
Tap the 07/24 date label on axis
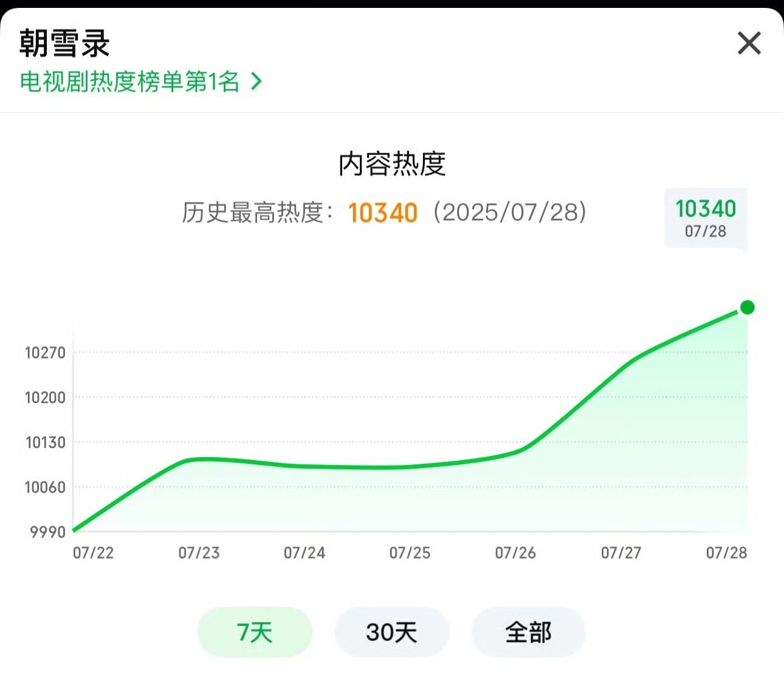[x=304, y=553]
